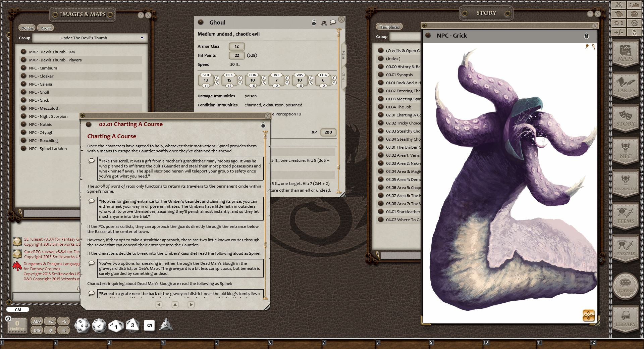Toggle the +5 modifier button
The image size is (644, 349).
tap(64, 321)
